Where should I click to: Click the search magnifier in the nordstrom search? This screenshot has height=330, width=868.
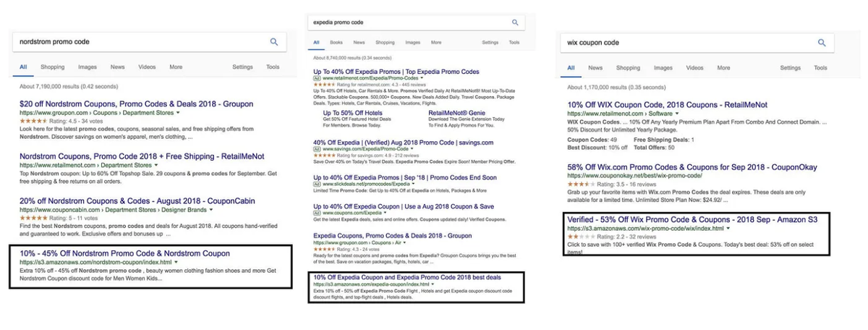tap(274, 42)
